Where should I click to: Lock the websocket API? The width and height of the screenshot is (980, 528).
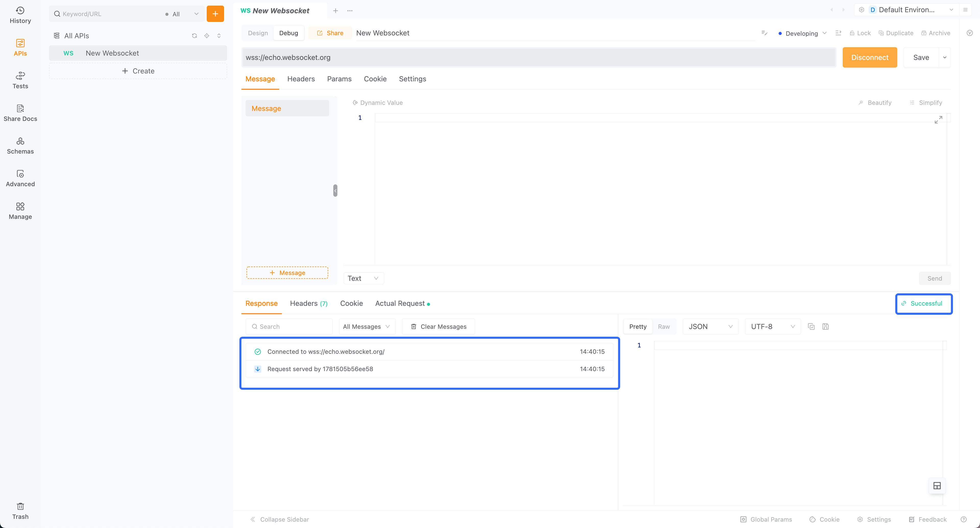860,33
